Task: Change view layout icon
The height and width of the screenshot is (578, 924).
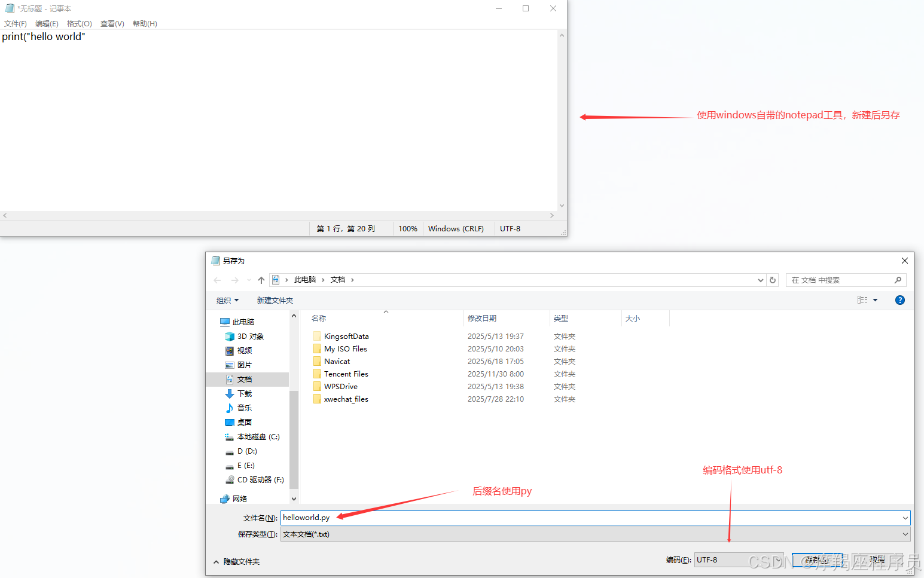Action: (x=862, y=300)
